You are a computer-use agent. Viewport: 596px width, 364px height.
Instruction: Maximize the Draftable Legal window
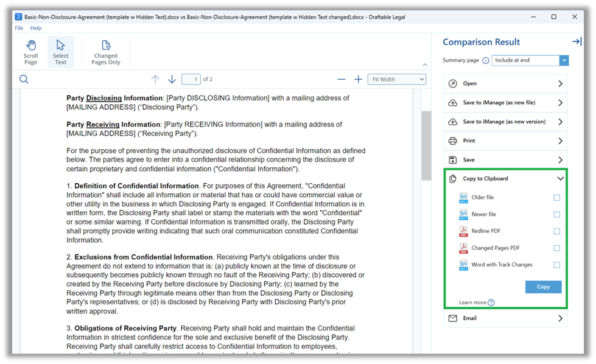(554, 16)
